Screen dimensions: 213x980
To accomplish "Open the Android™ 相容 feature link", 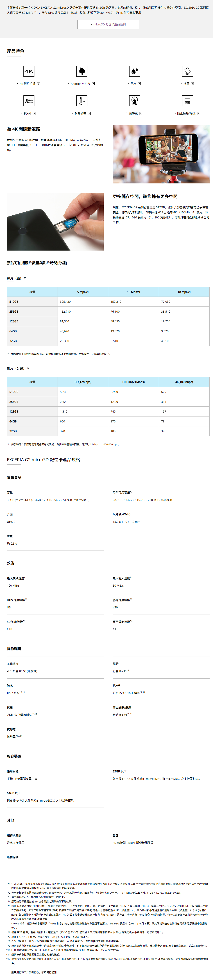I will [x=80, y=84].
